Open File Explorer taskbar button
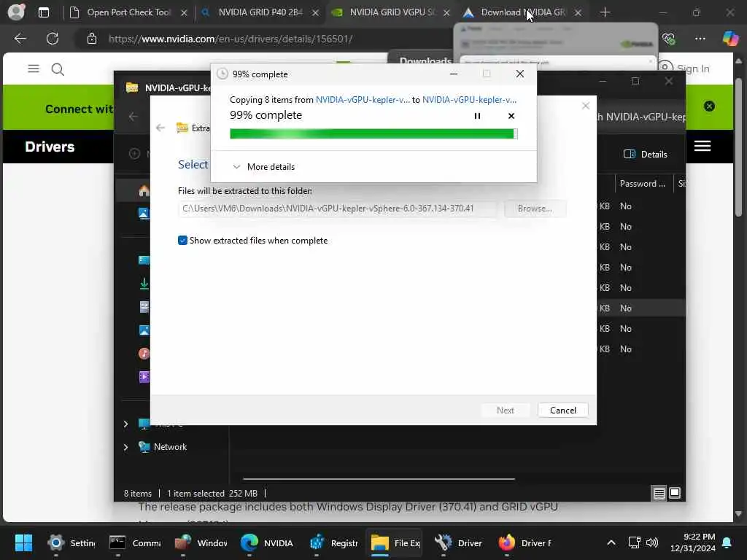 tap(395, 542)
